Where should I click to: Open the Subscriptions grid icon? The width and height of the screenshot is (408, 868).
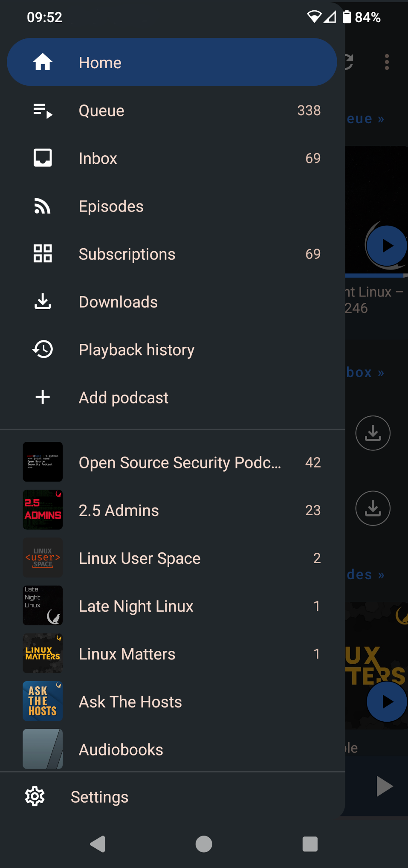(43, 254)
